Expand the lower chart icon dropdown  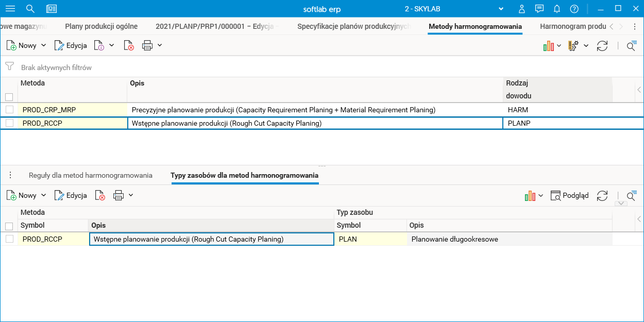[541, 195]
